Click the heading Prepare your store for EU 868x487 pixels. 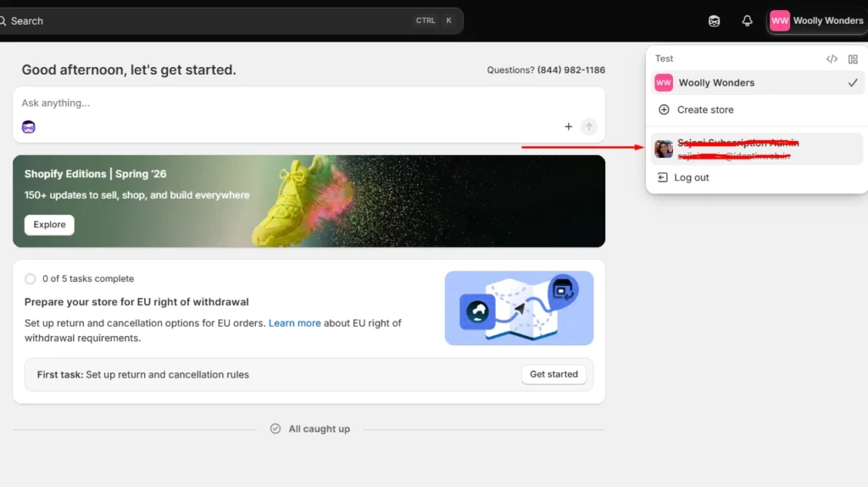point(136,302)
